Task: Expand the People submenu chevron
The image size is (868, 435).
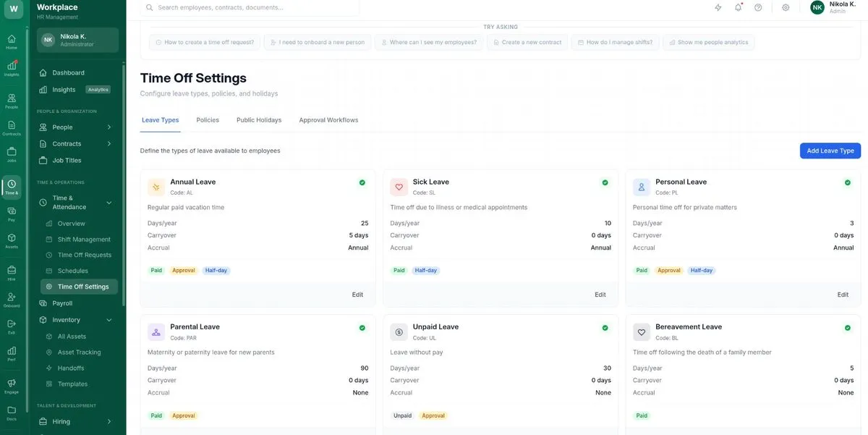Action: (x=109, y=127)
